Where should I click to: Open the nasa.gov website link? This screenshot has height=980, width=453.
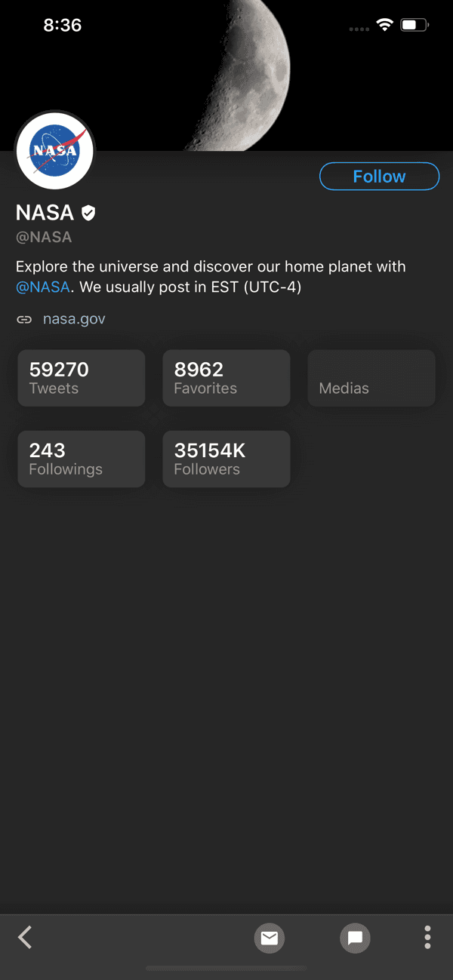(x=74, y=318)
